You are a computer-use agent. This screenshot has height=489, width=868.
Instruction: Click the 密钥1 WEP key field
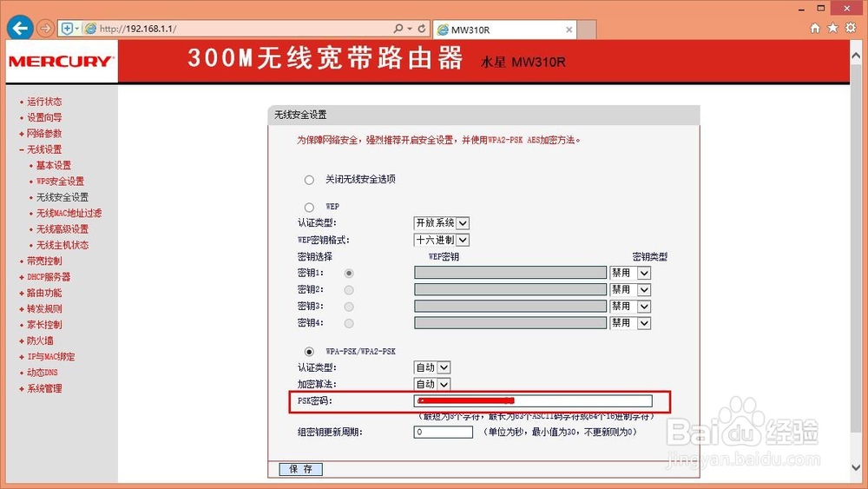point(510,273)
